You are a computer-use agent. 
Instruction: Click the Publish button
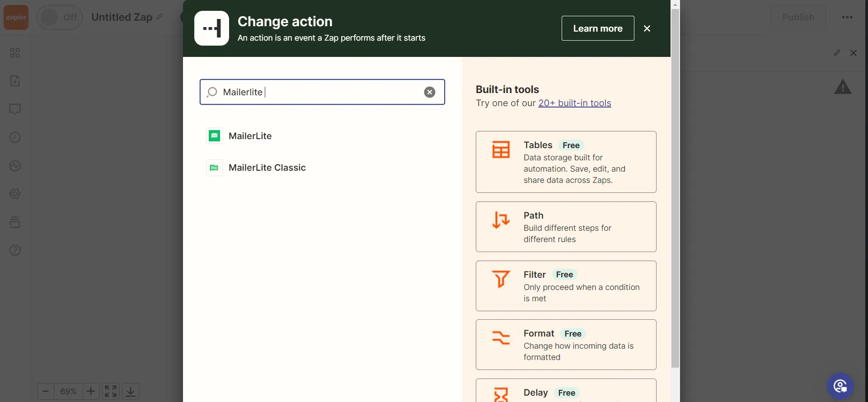coord(798,17)
